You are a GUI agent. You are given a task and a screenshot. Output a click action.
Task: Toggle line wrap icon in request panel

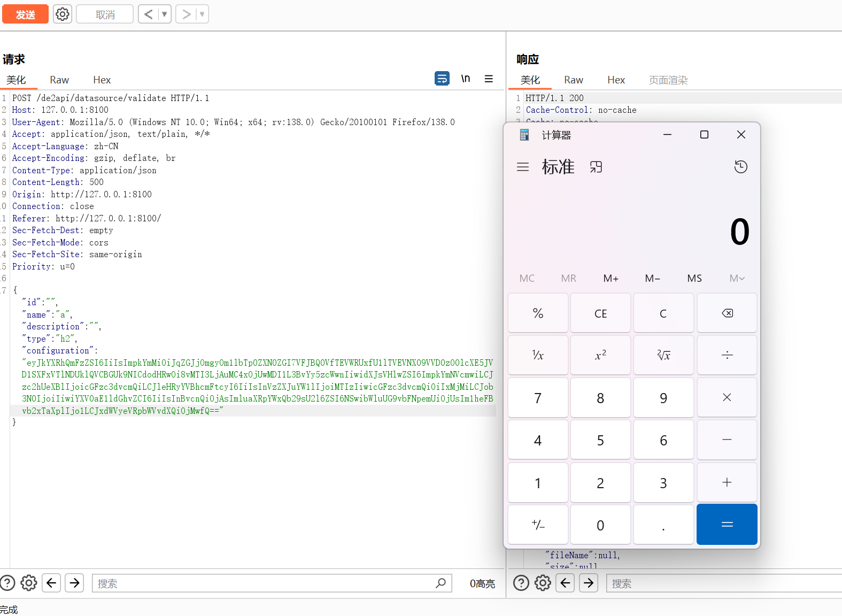[x=442, y=79]
